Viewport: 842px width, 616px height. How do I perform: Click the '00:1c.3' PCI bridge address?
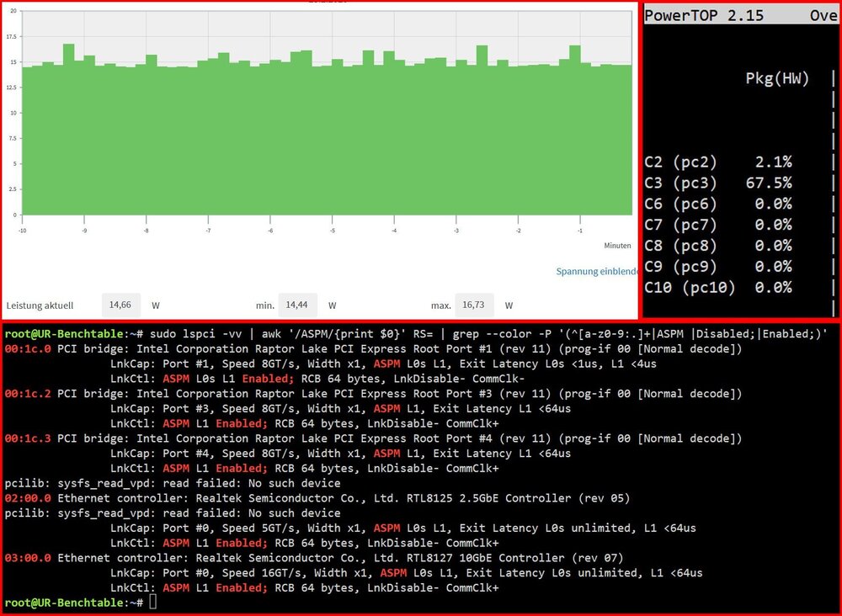click(28, 438)
